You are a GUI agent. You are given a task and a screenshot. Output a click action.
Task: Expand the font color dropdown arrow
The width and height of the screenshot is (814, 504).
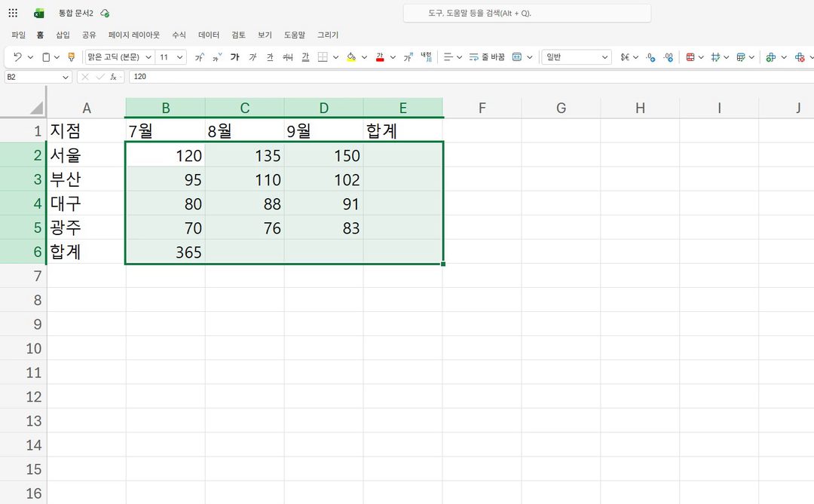pyautogui.click(x=393, y=57)
